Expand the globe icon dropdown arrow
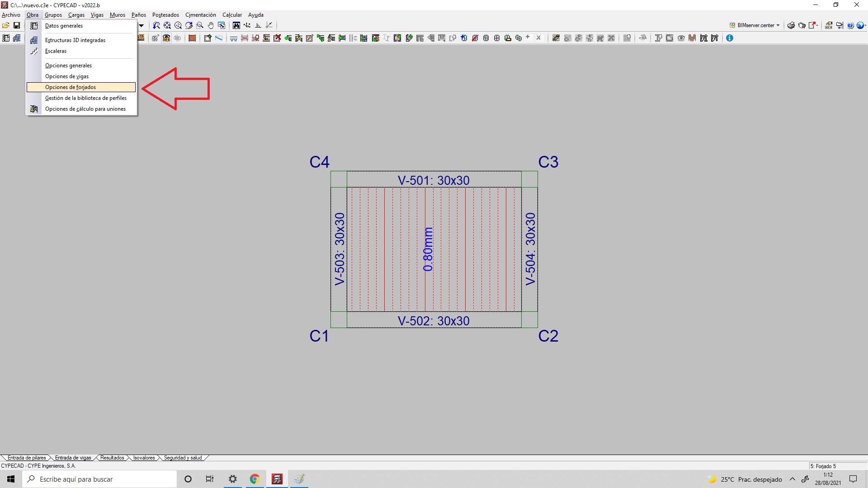 [865, 25]
